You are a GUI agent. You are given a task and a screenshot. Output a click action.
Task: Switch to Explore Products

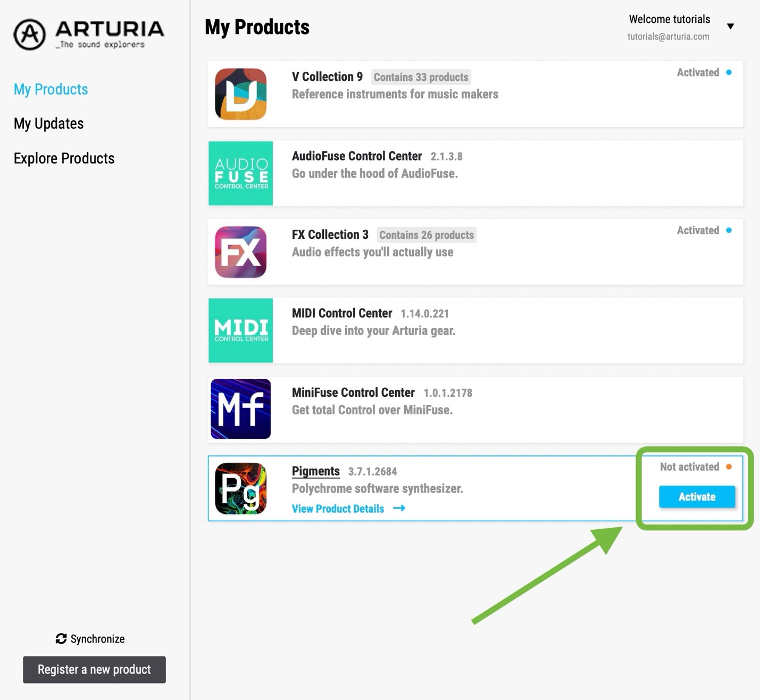64,159
